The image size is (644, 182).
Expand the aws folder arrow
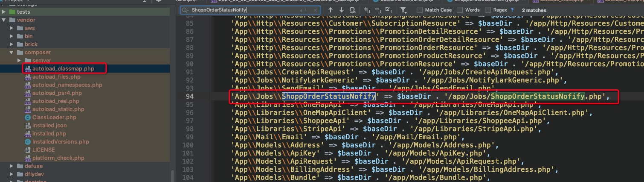click(x=12, y=28)
